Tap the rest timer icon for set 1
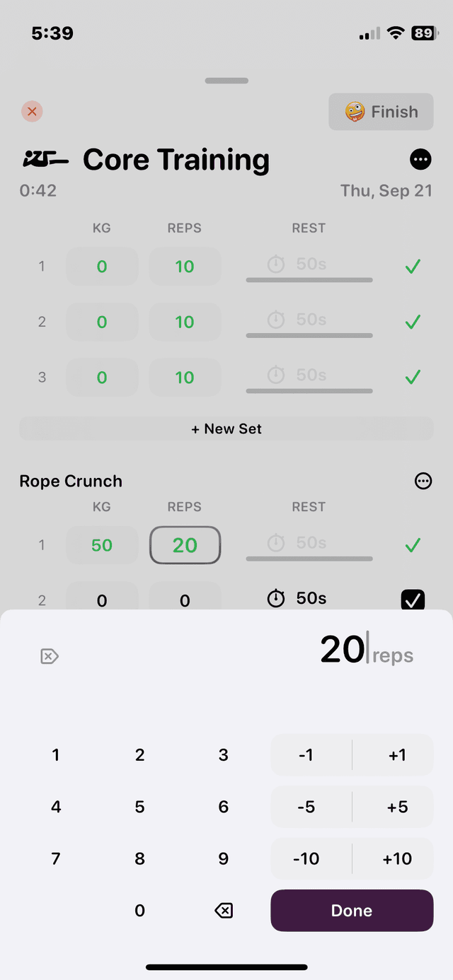453x980 pixels. [x=275, y=264]
